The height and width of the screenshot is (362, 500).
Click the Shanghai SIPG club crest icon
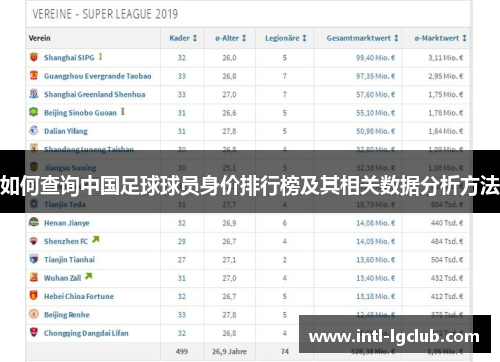[34, 57]
